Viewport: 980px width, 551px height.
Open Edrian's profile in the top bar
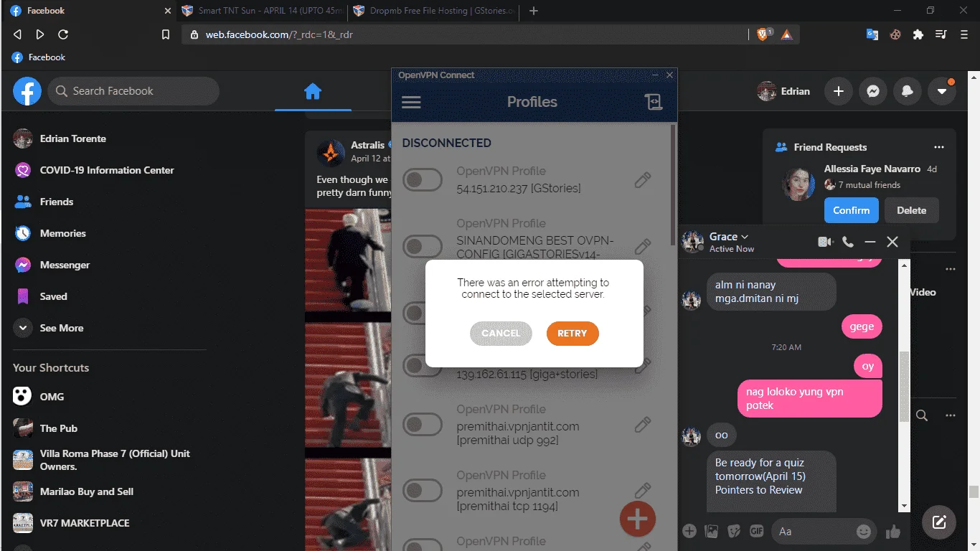pos(784,91)
